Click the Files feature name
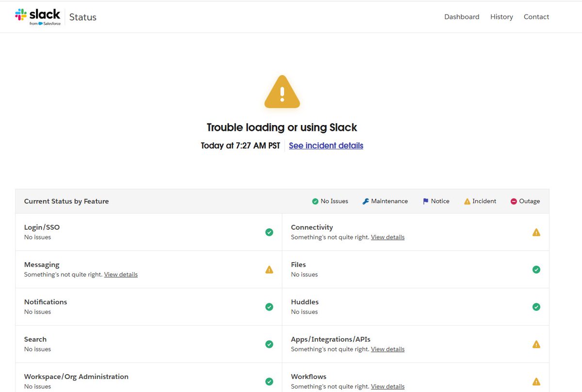This screenshot has width=582, height=392. [298, 265]
